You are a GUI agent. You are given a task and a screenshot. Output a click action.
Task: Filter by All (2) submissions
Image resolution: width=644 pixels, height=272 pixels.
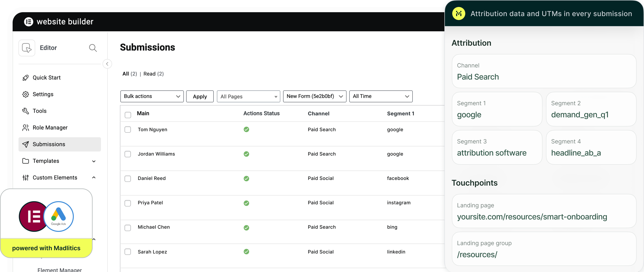pyautogui.click(x=130, y=74)
